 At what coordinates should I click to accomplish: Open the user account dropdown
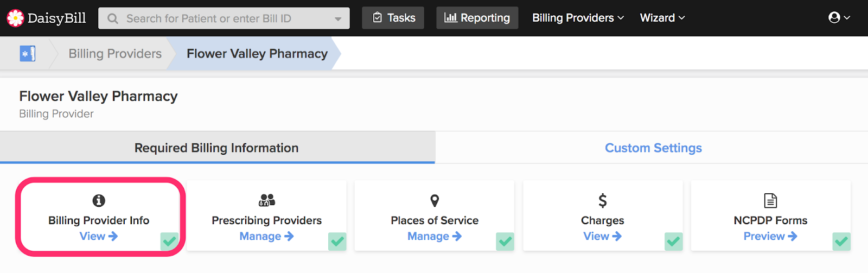[x=839, y=18]
